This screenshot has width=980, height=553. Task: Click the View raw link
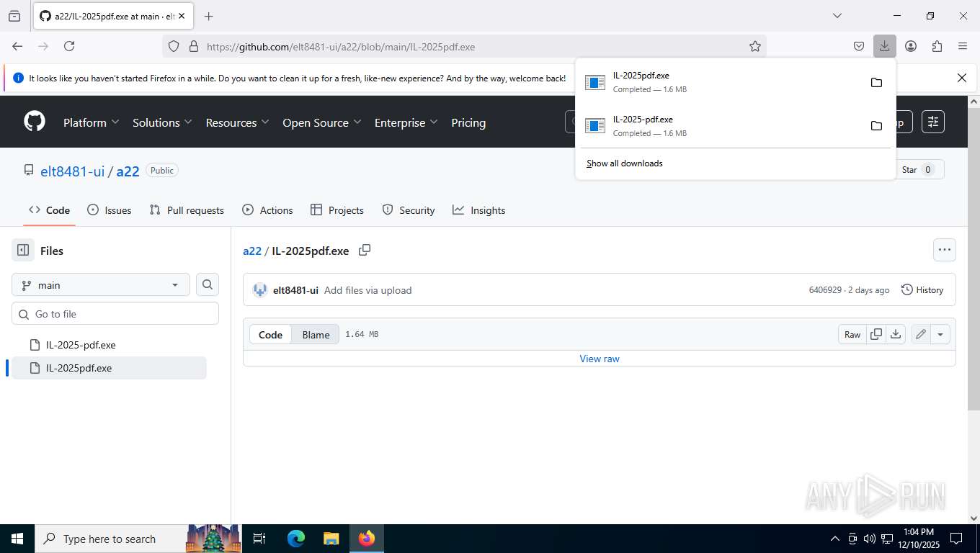(x=600, y=359)
